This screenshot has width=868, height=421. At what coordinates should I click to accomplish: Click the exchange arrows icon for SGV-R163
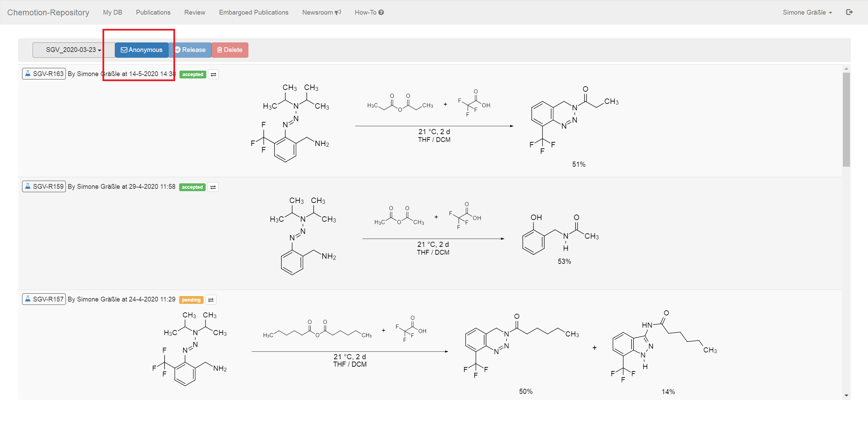(213, 74)
